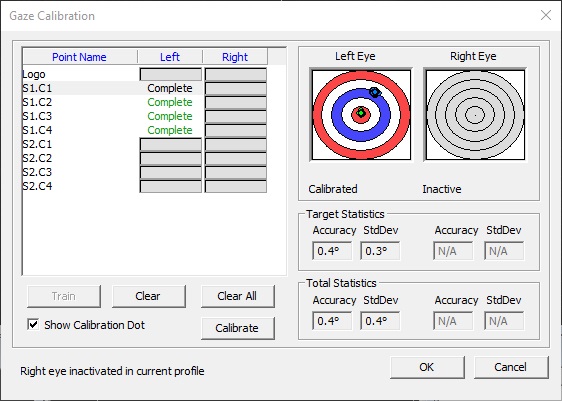The width and height of the screenshot is (562, 401).
Task: Click Total Statistics right eye Accuracy N/A field
Action: (453, 321)
